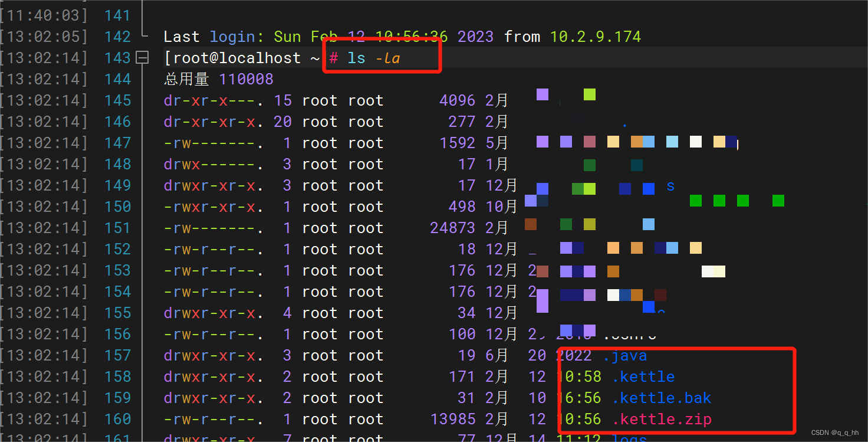Click the olive block icon on line 151
This screenshot has width=868, height=442.
tap(589, 224)
